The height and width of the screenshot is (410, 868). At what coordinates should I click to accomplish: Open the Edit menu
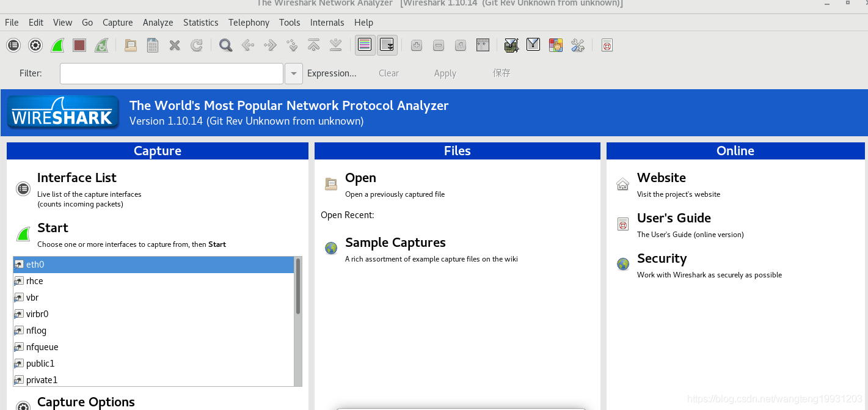36,23
